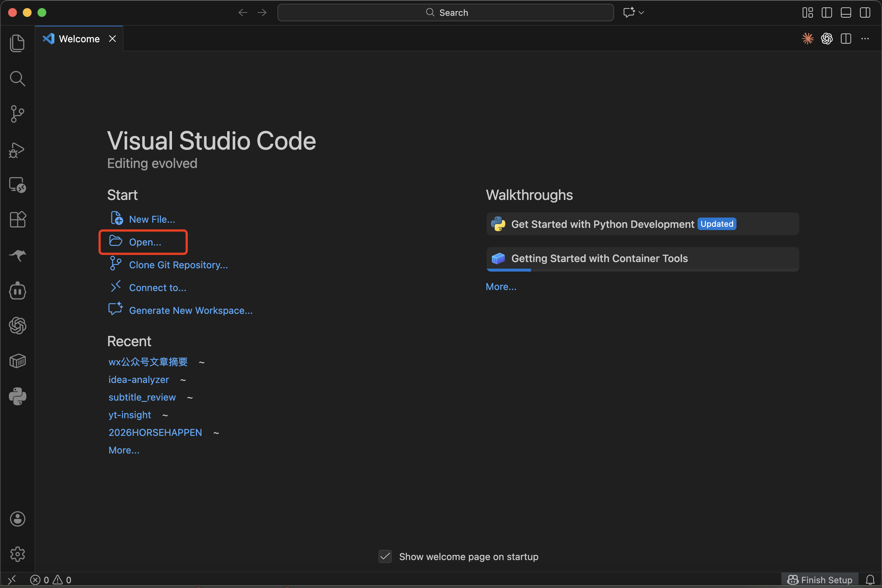Open the Search view in activity bar
The width and height of the screenshot is (882, 588).
tap(17, 78)
